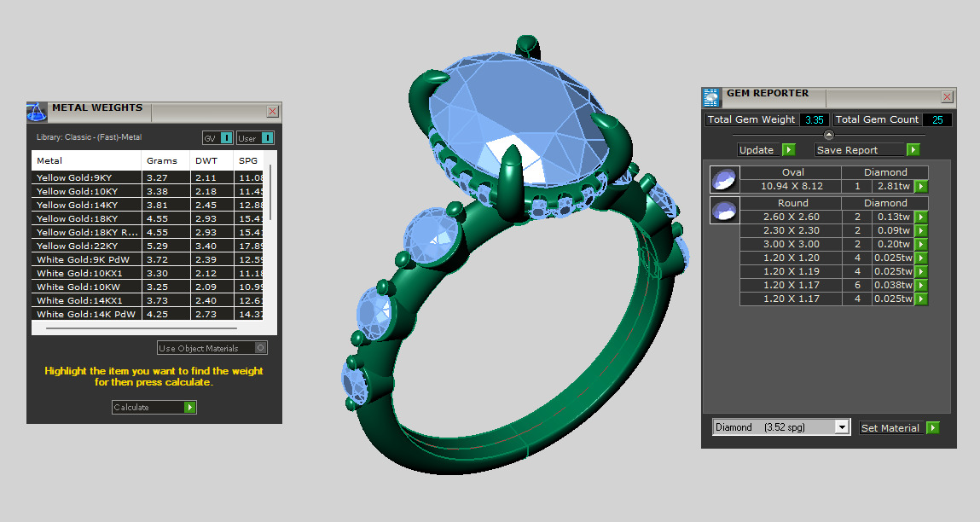Click the 0.09tw weight cell
The image size is (980, 522).
pyautogui.click(x=894, y=230)
